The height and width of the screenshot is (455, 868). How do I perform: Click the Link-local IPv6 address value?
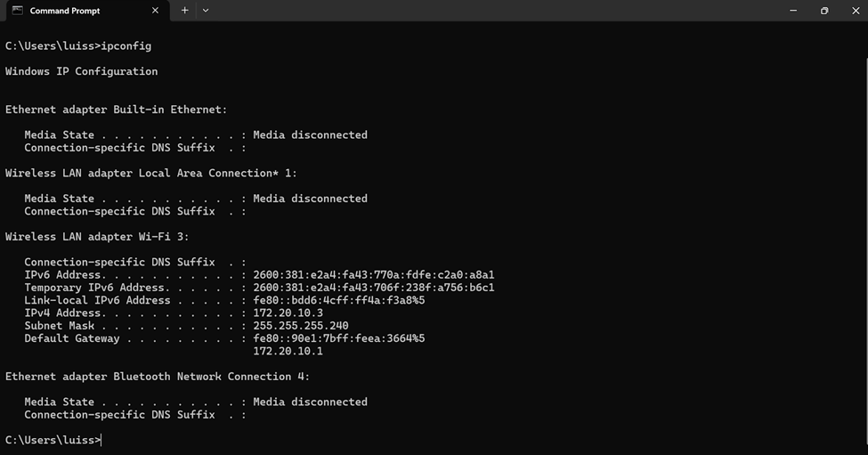tap(339, 301)
